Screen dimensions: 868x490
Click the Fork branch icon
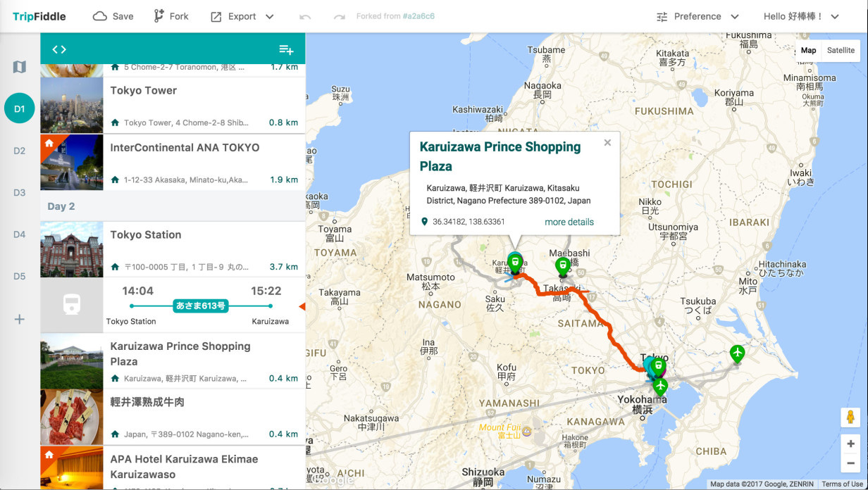(x=159, y=16)
